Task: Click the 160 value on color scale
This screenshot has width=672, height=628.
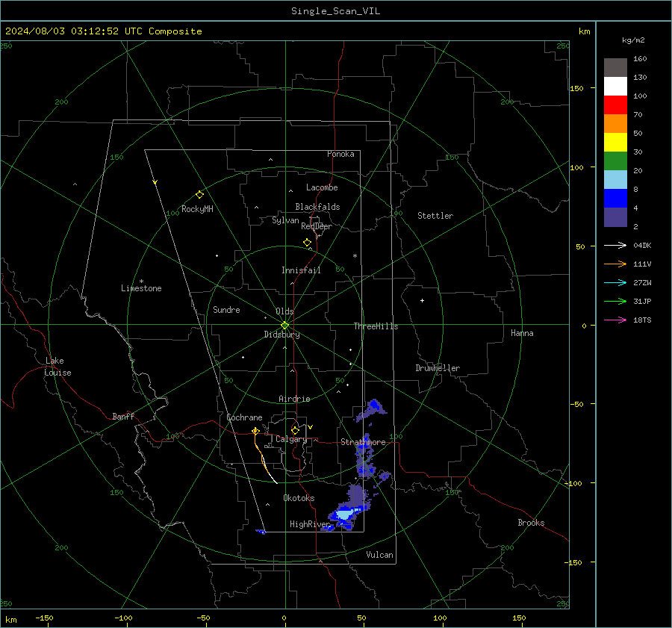Action: coord(640,59)
